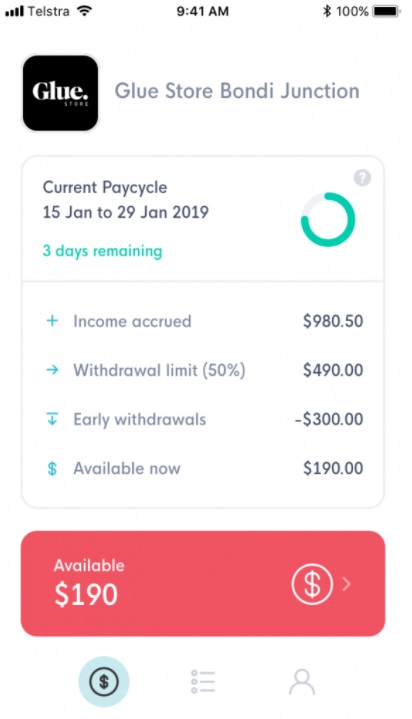Screen dimensions: 412x719
Task: Open the list tab in bottom bar
Action: click(x=202, y=681)
